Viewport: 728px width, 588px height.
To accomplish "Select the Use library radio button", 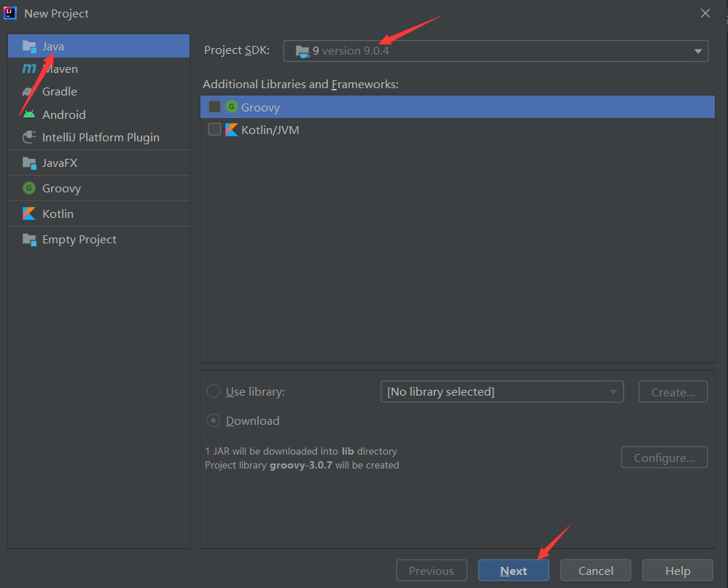I will pos(213,391).
